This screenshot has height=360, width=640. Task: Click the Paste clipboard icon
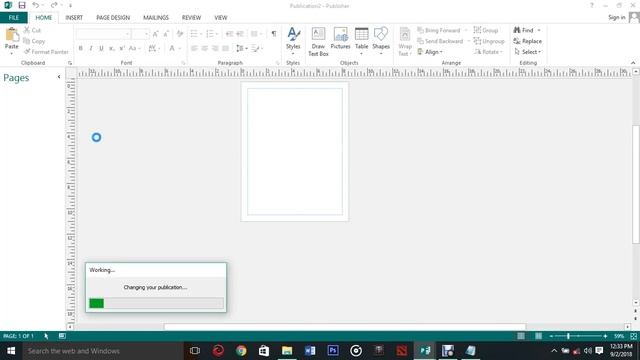[x=12, y=35]
